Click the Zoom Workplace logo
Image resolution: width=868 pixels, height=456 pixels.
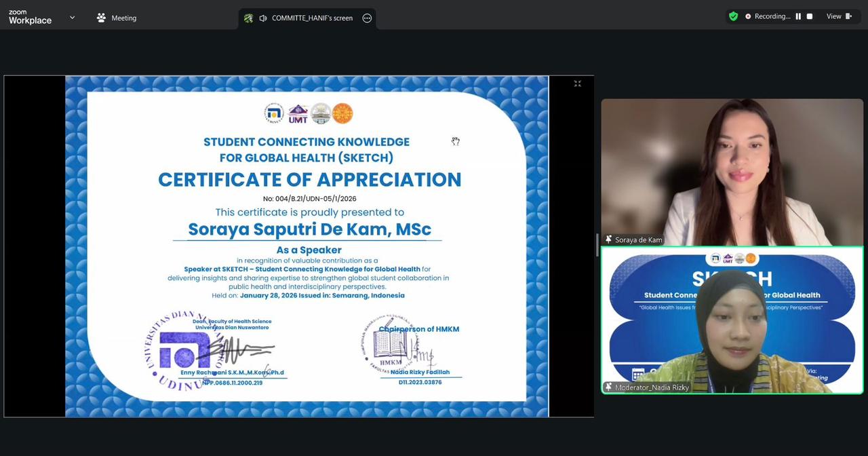click(x=30, y=17)
